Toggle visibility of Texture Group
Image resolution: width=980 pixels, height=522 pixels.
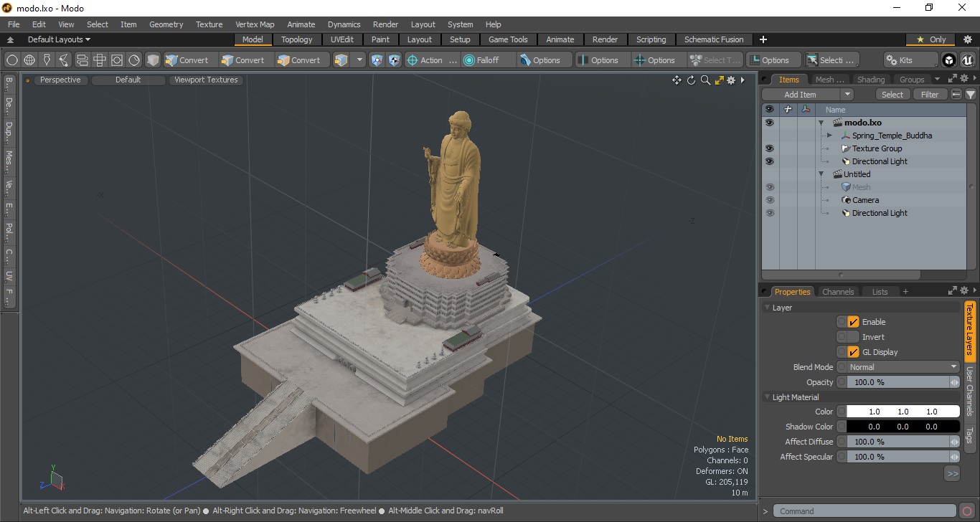(x=770, y=148)
